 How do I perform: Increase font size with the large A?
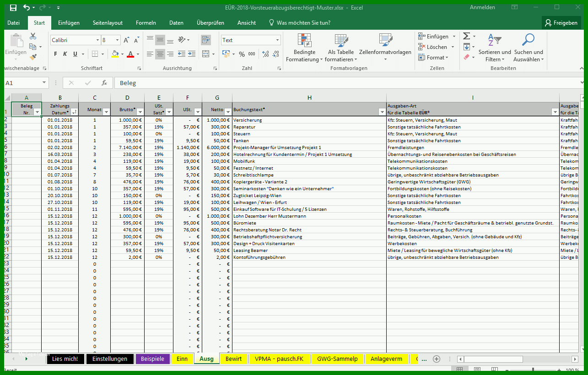click(127, 40)
